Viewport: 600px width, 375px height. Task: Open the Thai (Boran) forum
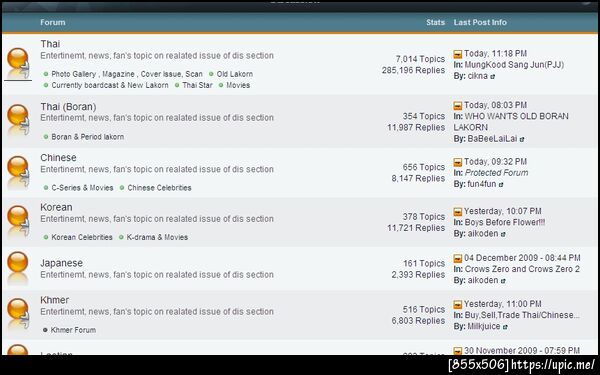pos(68,107)
